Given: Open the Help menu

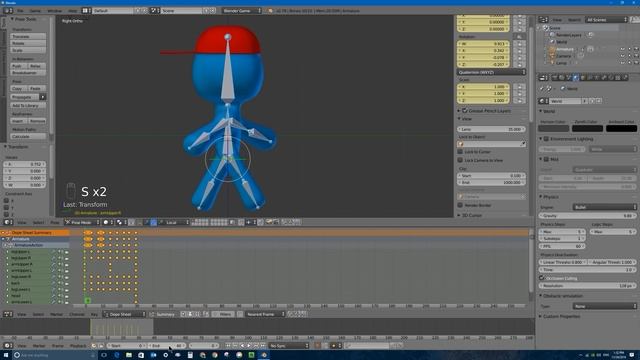Looking at the screenshot, I should pos(73,11).
